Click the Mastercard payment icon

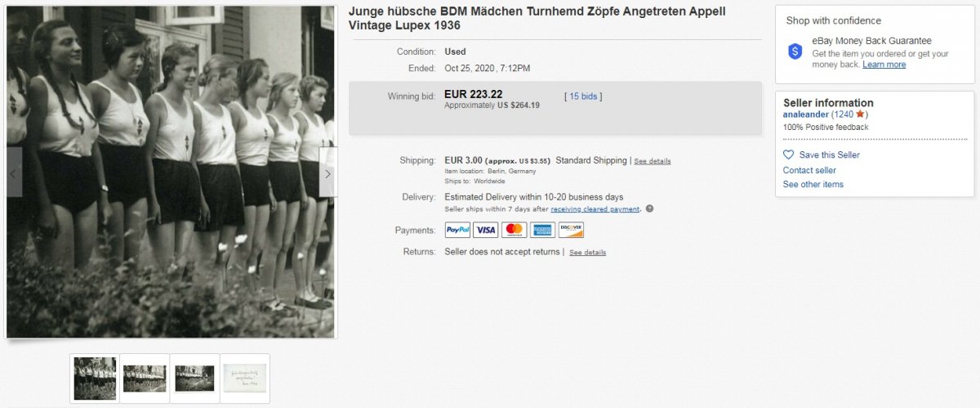pyautogui.click(x=514, y=230)
